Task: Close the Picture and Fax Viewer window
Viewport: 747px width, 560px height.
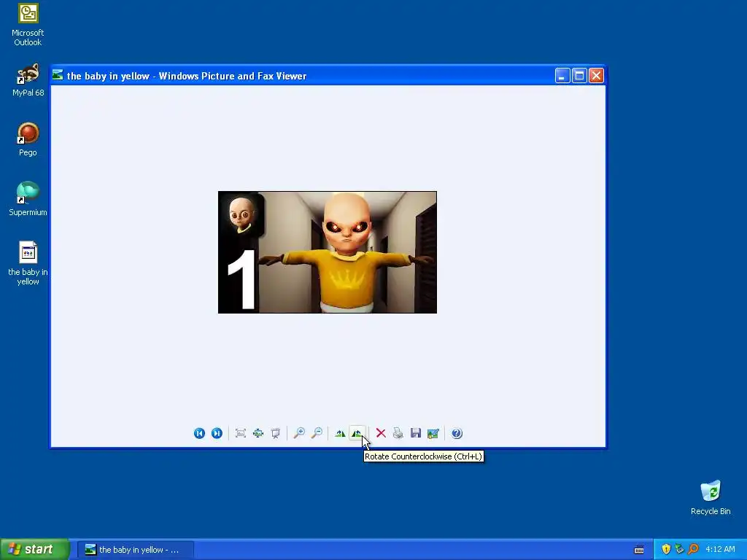Action: 597,76
